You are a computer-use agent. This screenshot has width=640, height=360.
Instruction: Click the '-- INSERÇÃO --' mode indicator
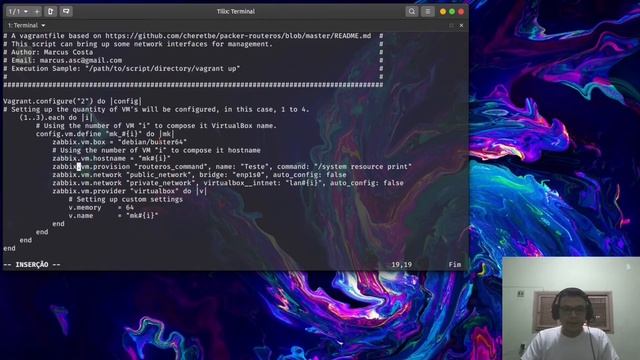pos(32,264)
